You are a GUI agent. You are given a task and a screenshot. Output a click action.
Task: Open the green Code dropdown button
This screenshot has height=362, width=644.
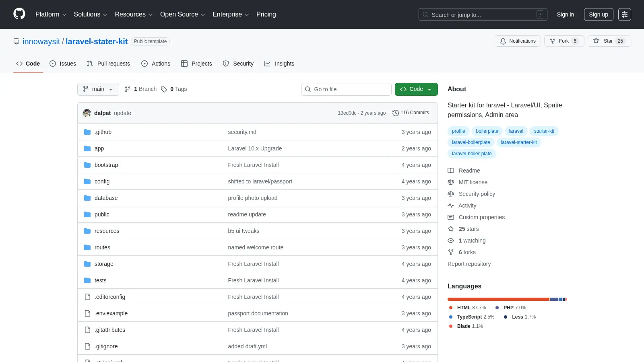pyautogui.click(x=416, y=89)
